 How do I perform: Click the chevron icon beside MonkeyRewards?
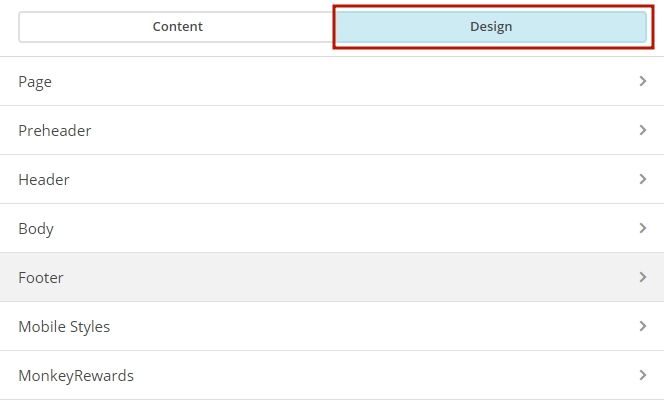(x=643, y=375)
